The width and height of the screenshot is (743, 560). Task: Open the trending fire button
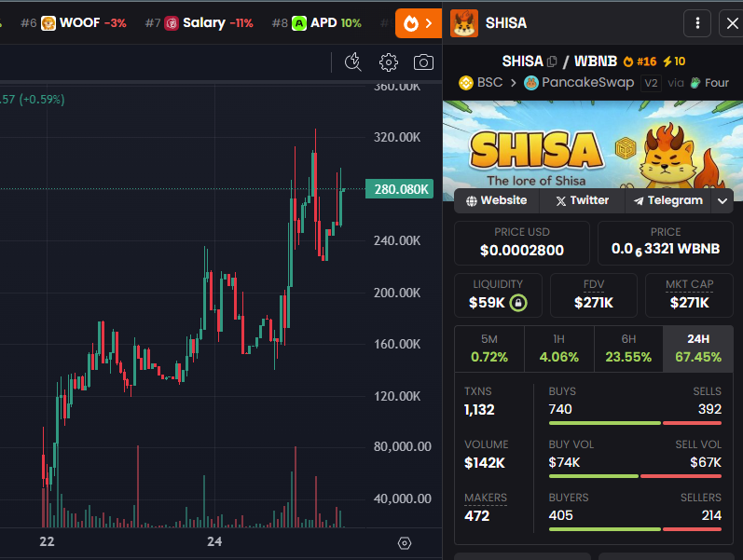point(419,22)
